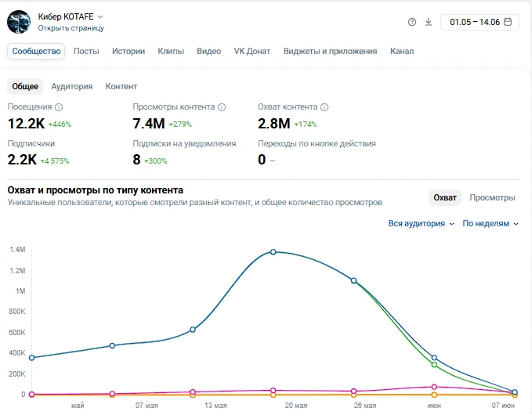Switch to the Аудитория sub-tab

[72, 86]
